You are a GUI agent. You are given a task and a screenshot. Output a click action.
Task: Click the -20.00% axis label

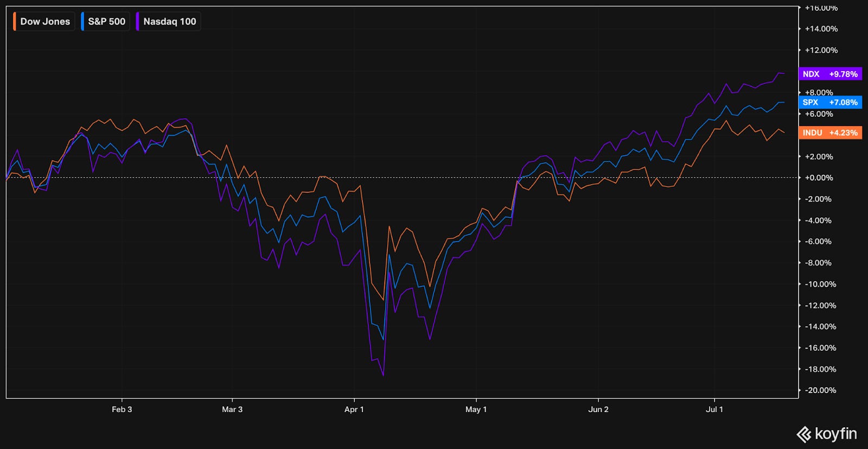click(x=821, y=390)
